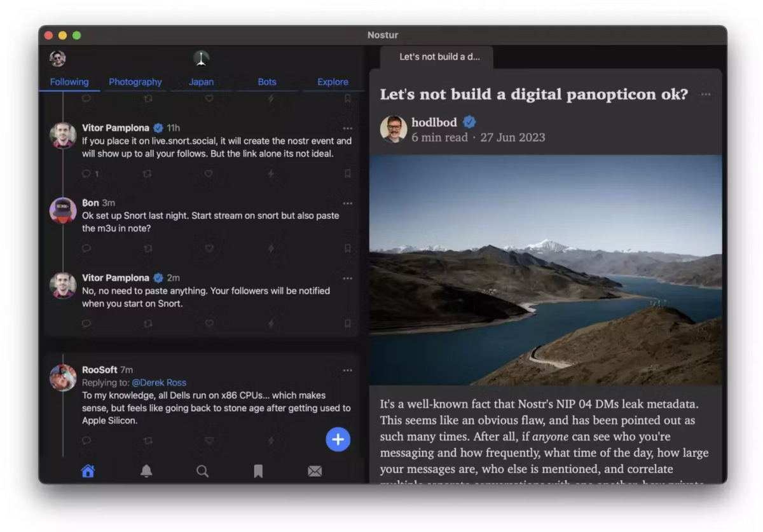The height and width of the screenshot is (532, 763).
Task: Bookmark Vitor Pamplona's 2m post
Action: coord(347,324)
